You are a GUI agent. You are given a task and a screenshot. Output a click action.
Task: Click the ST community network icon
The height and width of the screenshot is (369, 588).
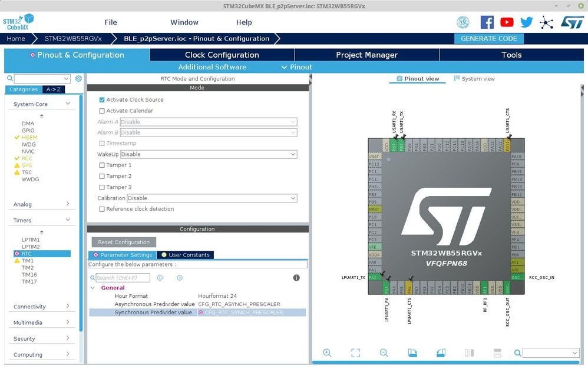point(546,22)
